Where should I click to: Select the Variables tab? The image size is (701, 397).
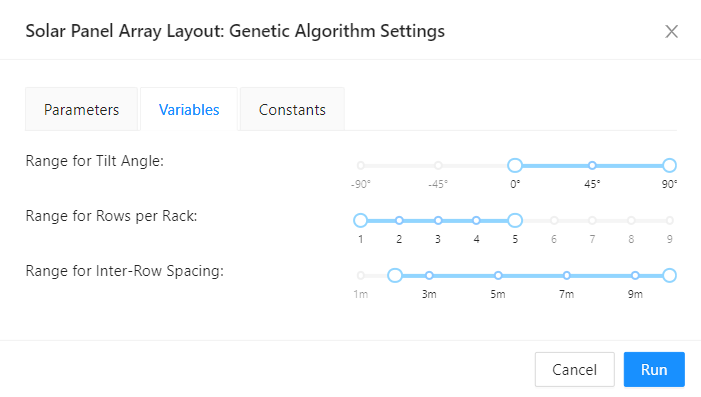pos(189,110)
